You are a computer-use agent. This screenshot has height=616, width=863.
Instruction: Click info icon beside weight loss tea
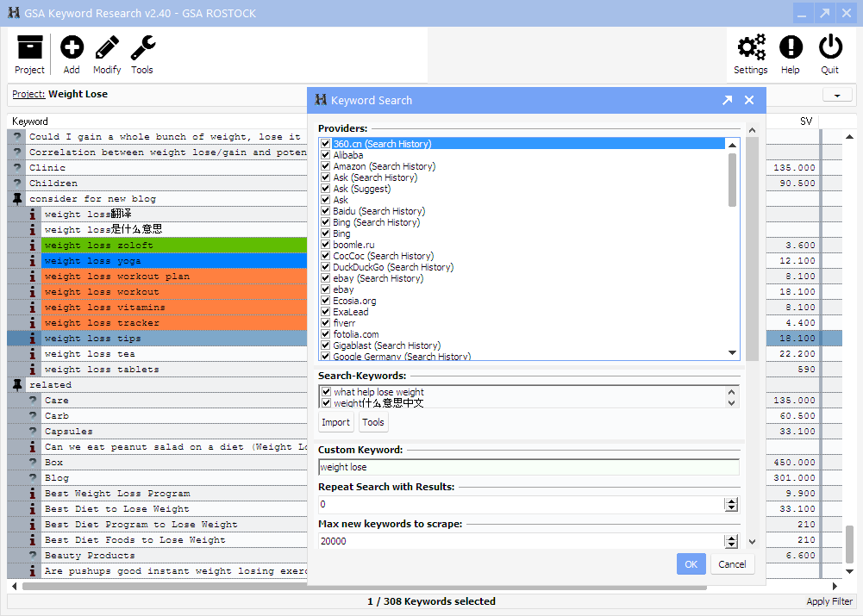click(33, 353)
